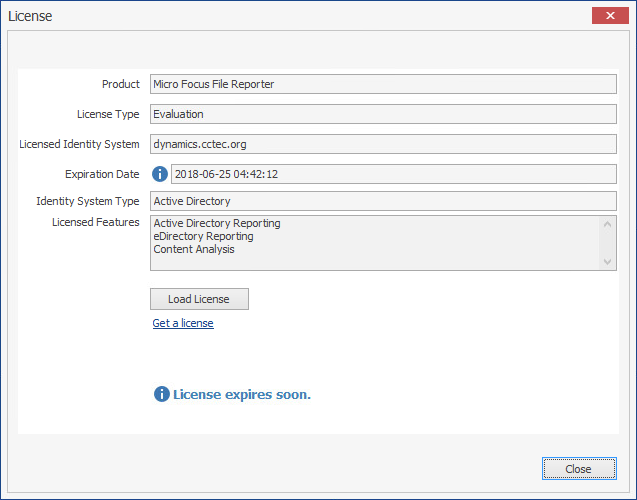The height and width of the screenshot is (500, 637).
Task: Click the License window title text
Action: (x=30, y=16)
